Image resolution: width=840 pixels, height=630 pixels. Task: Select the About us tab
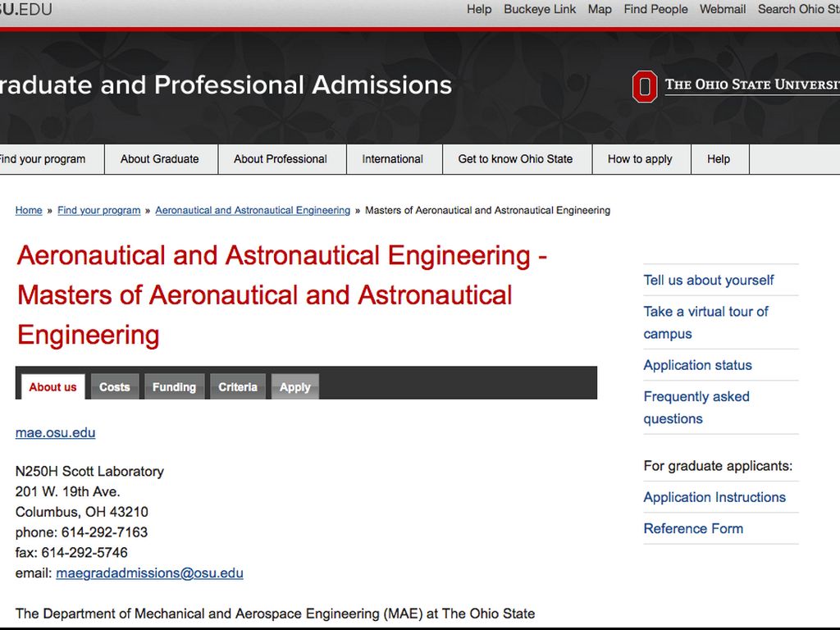52,387
